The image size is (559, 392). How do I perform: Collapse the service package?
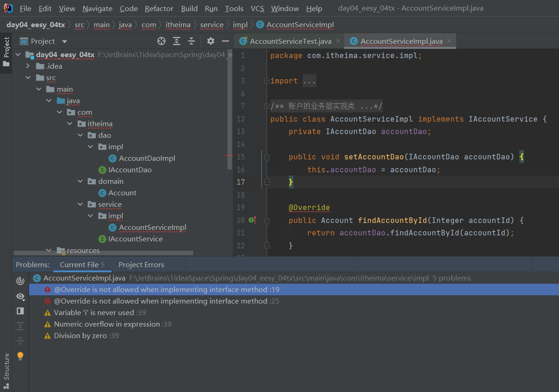pyautogui.click(x=80, y=204)
